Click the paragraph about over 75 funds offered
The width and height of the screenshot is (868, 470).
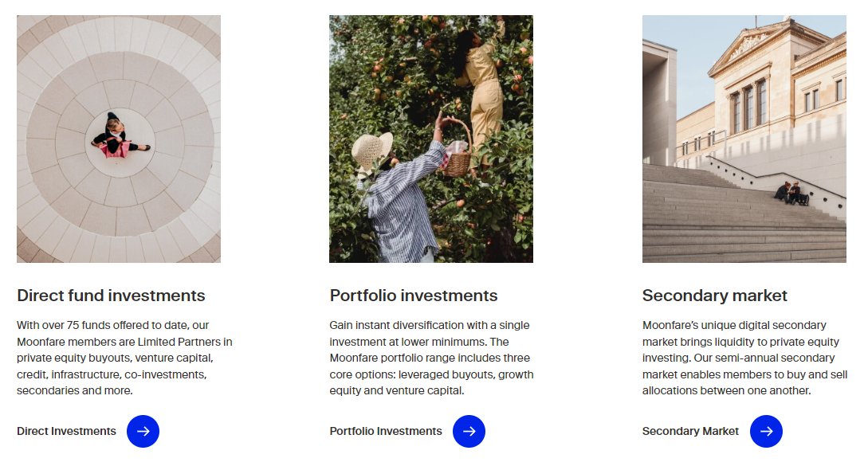[x=124, y=358]
